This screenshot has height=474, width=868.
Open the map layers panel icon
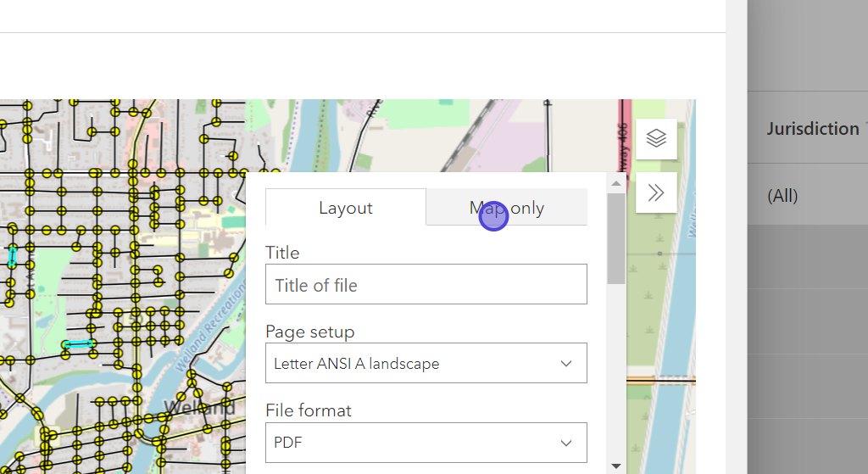pos(656,138)
